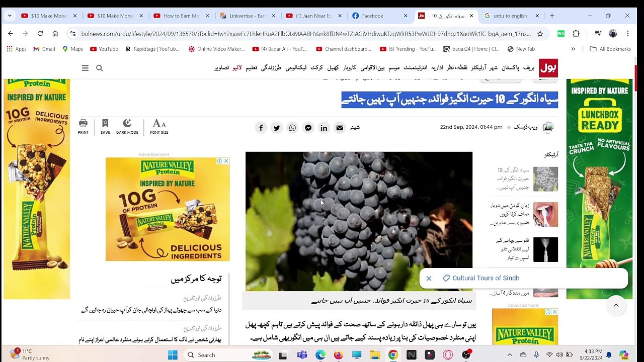644x362 pixels.
Task: Switch to the Facebook browser tab
Action: pos(380,16)
